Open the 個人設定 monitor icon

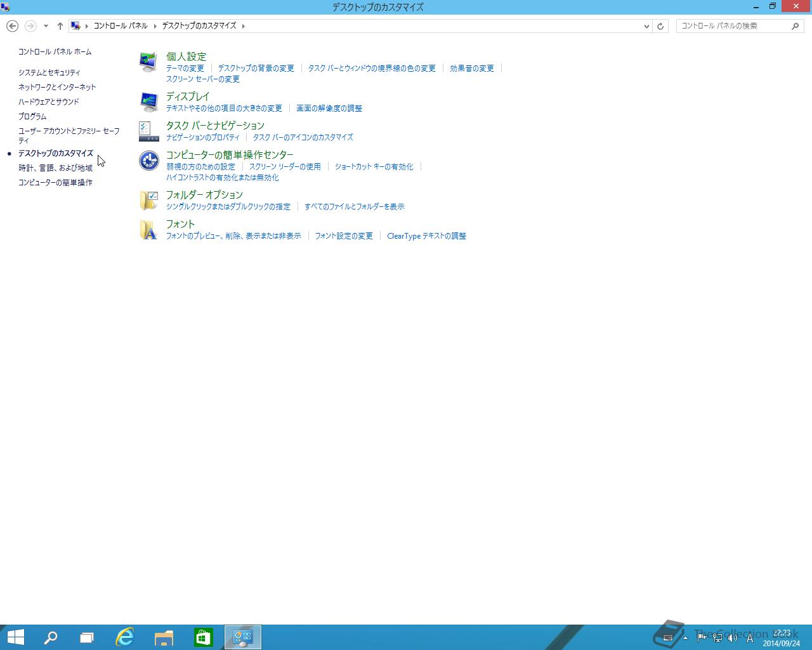coord(148,62)
